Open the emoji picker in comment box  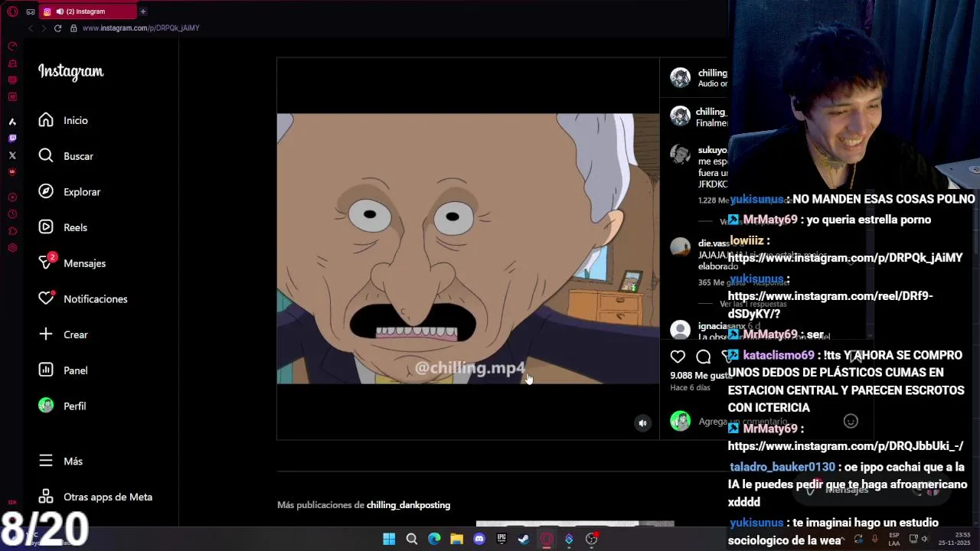pos(850,422)
